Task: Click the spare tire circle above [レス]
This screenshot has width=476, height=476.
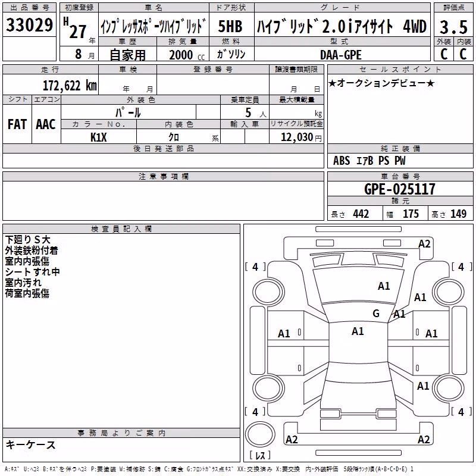Action: pyautogui.click(x=260, y=434)
